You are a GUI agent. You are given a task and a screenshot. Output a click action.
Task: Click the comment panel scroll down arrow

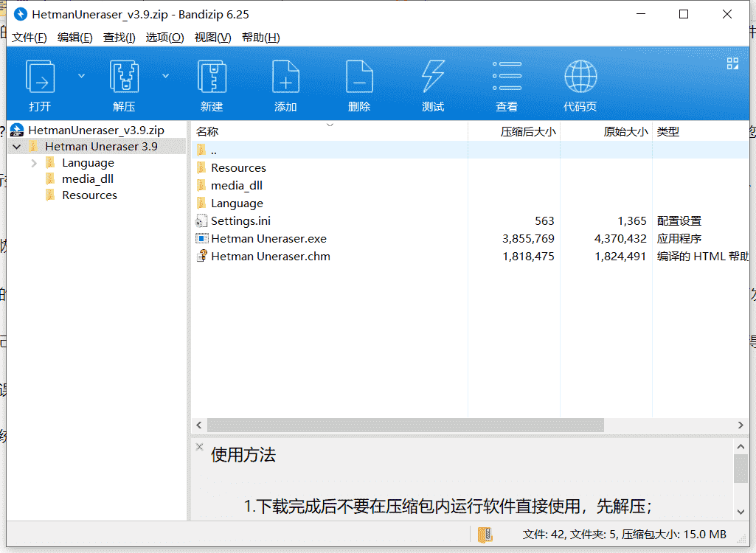click(x=741, y=512)
